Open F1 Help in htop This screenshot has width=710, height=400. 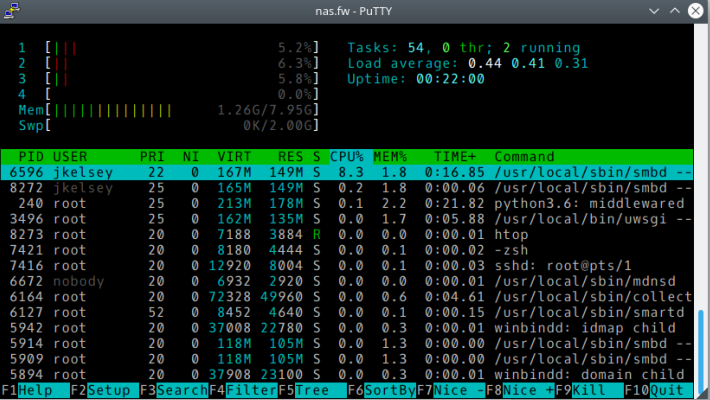pos(35,390)
